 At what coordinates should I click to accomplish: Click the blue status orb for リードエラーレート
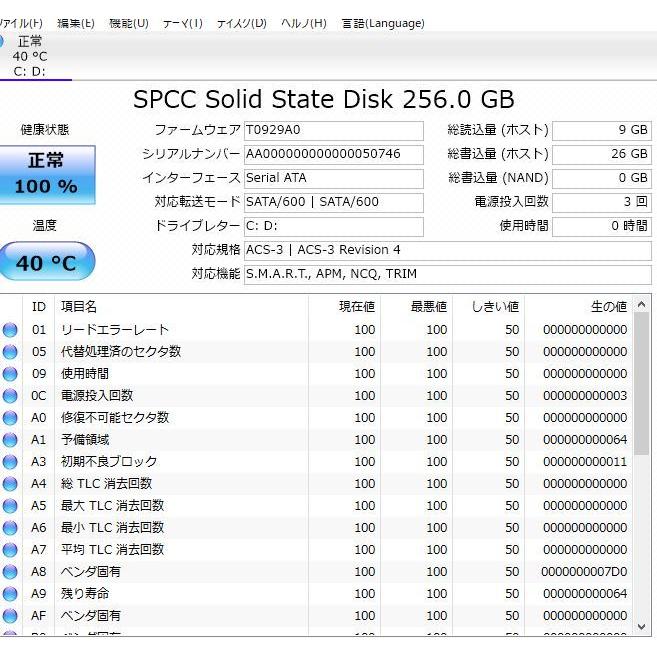pos(10,330)
